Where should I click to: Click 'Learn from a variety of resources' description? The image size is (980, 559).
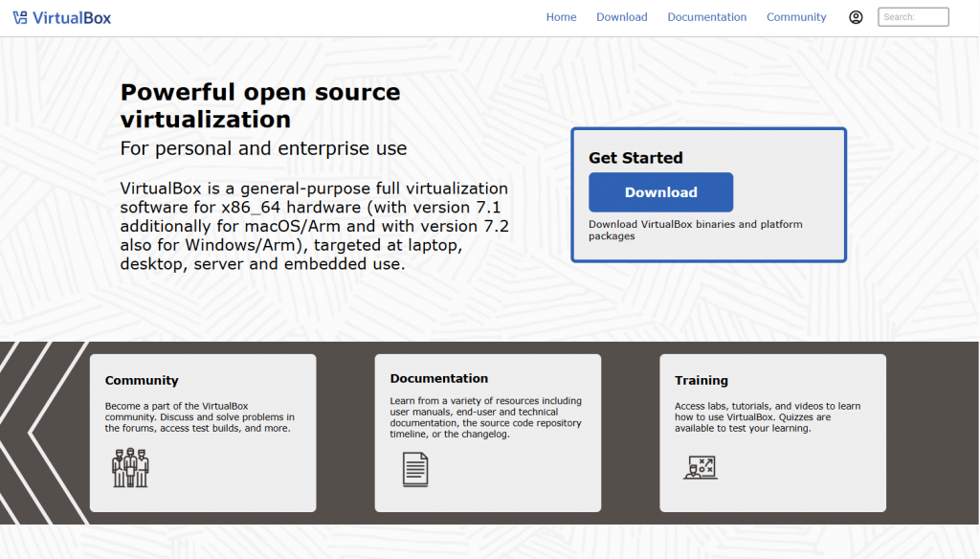coord(485,417)
